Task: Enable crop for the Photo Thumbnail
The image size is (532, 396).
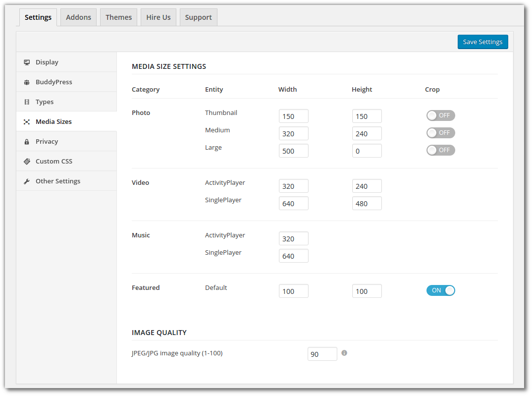Action: point(440,115)
